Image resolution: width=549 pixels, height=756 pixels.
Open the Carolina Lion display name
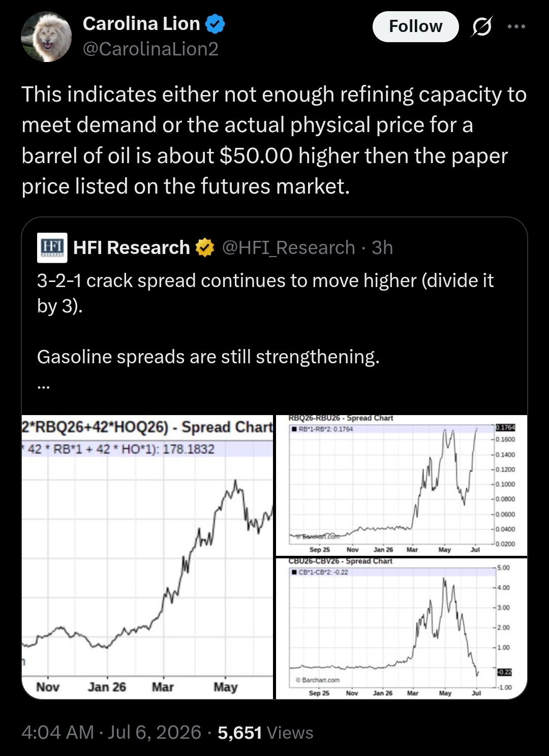click(x=141, y=23)
